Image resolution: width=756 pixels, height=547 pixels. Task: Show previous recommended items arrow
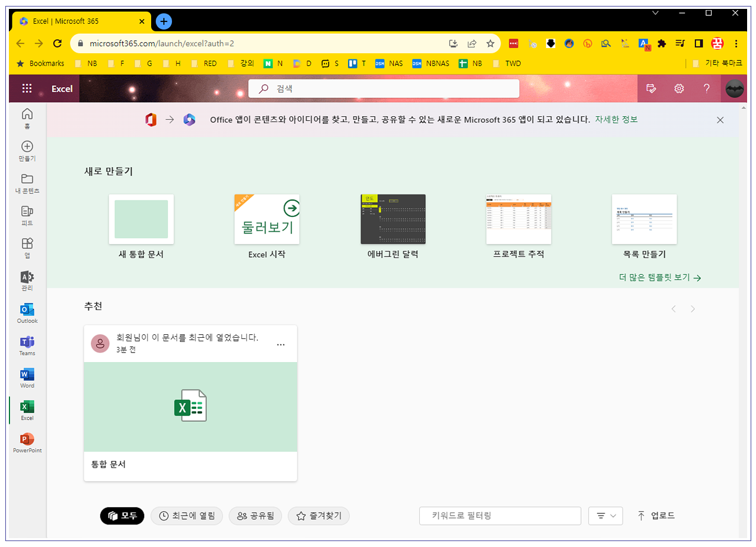coord(674,309)
